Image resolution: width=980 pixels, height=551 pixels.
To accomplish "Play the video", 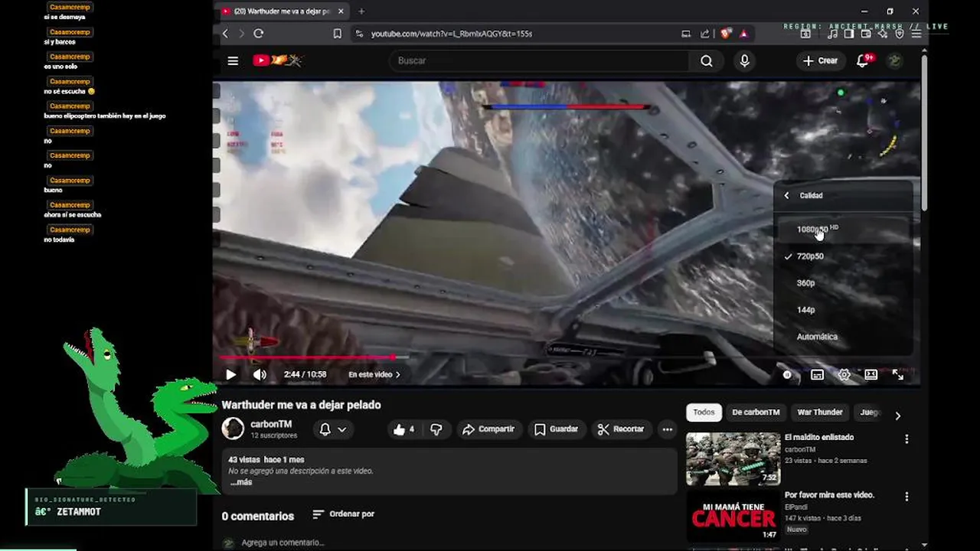I will click(231, 374).
